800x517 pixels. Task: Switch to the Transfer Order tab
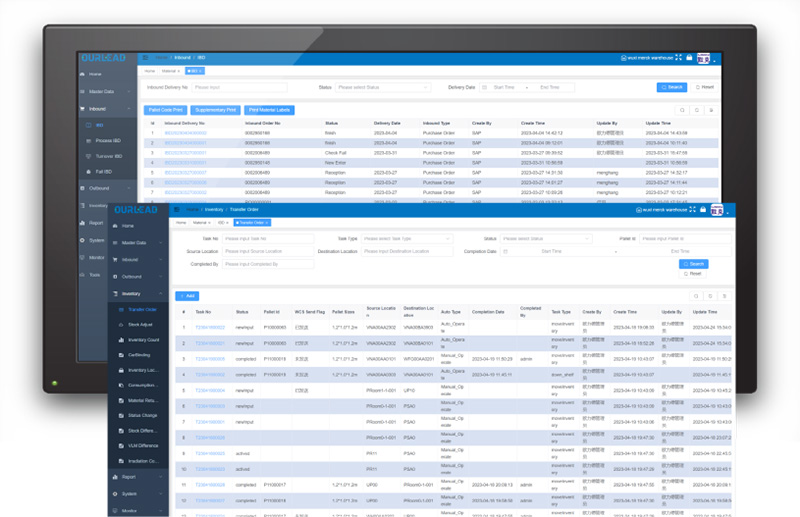252,223
